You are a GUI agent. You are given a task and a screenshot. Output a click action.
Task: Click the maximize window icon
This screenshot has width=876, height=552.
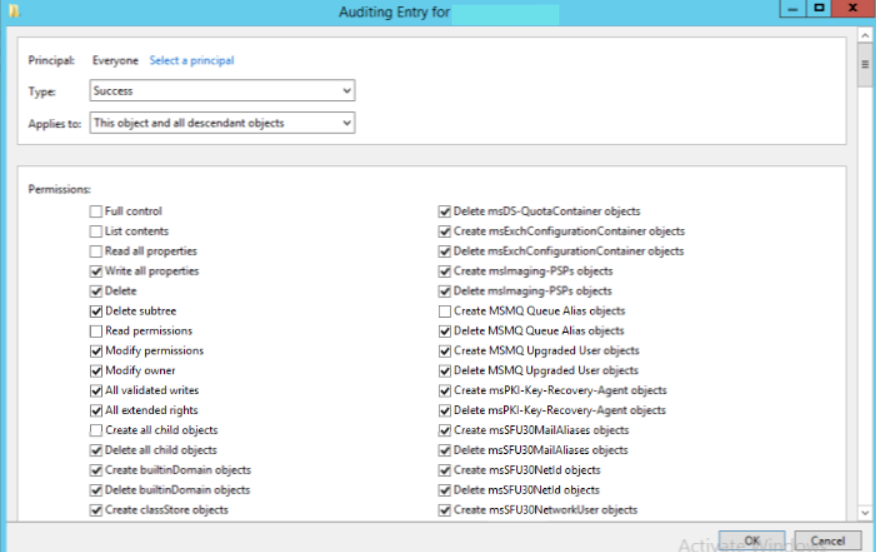click(x=820, y=9)
